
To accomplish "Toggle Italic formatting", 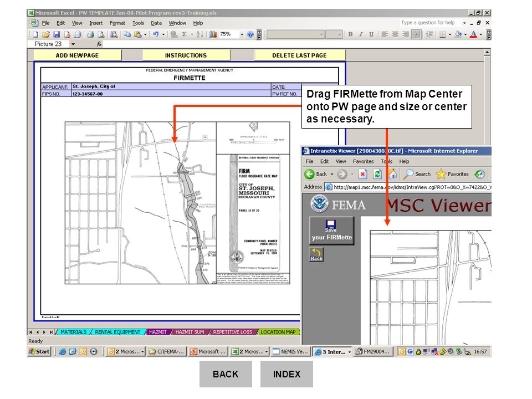I will tap(361, 34).
